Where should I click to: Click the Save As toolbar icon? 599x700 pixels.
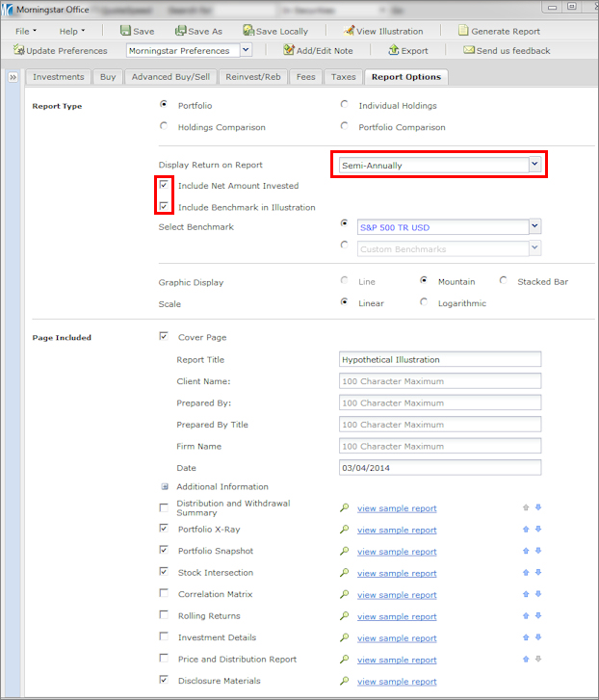tap(180, 31)
